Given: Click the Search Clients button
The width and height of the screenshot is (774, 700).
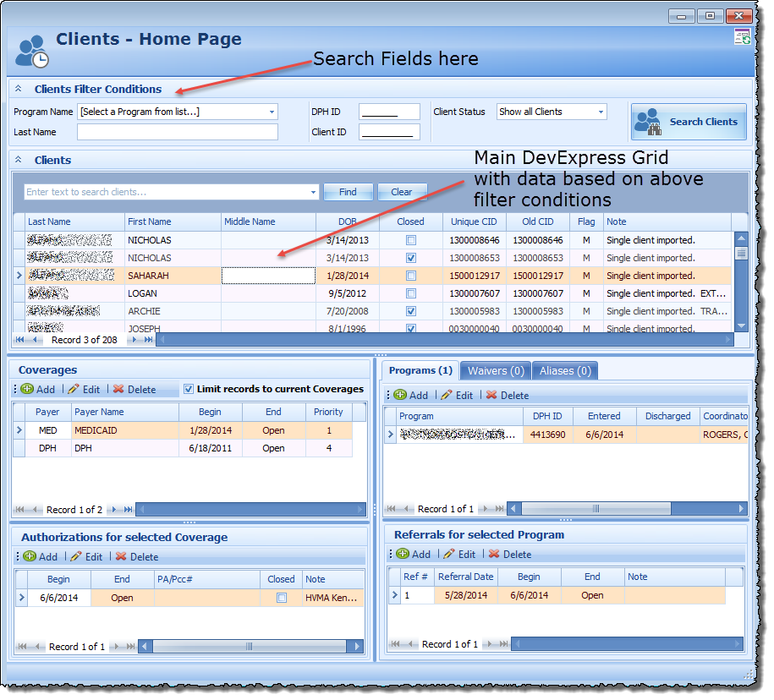Looking at the screenshot, I should tap(689, 122).
